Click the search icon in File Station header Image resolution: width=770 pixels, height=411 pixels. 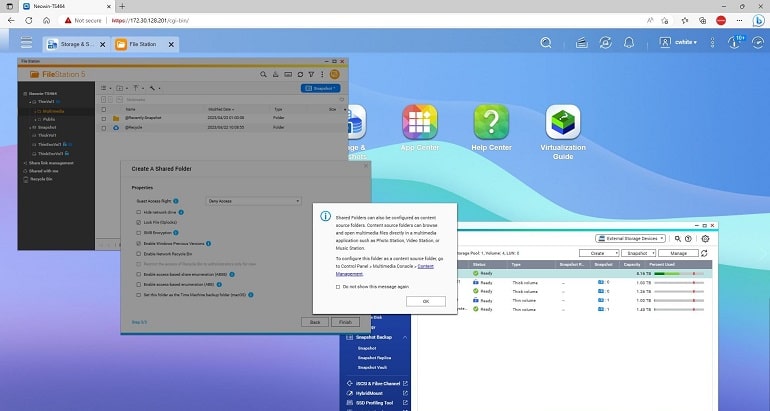click(263, 75)
